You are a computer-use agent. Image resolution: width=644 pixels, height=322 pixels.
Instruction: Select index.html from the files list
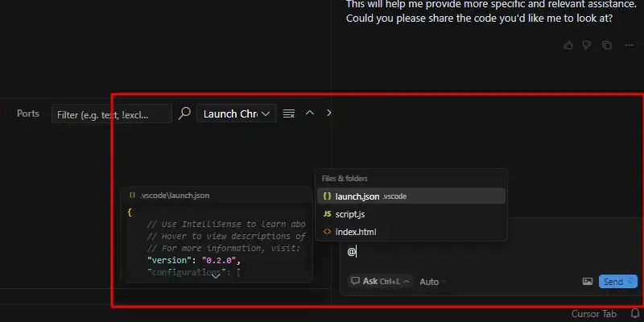coord(411,232)
